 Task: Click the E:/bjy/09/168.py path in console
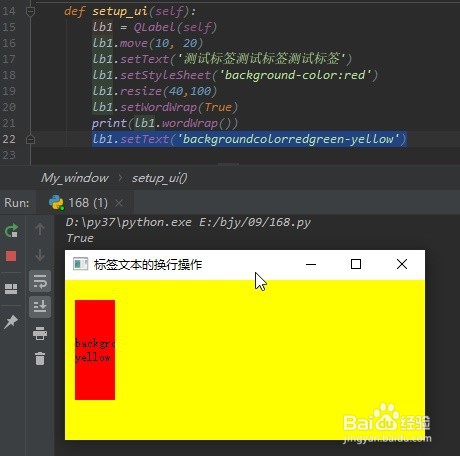click(x=255, y=222)
